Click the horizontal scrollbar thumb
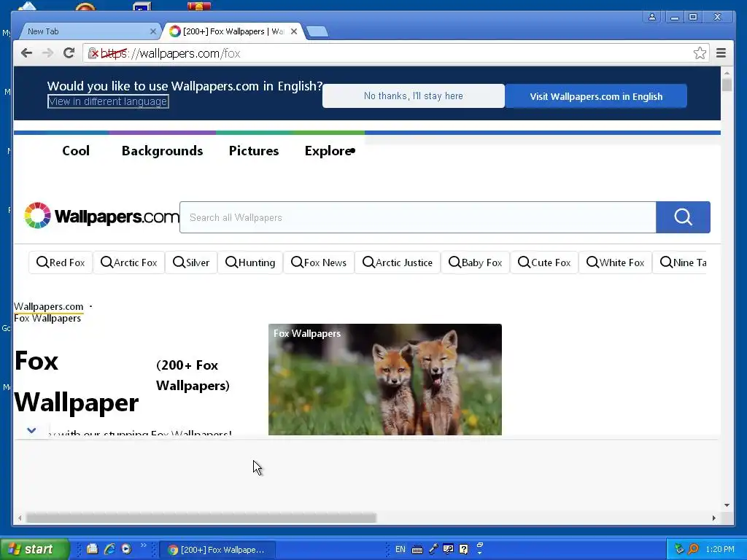The image size is (747, 560). [201, 518]
